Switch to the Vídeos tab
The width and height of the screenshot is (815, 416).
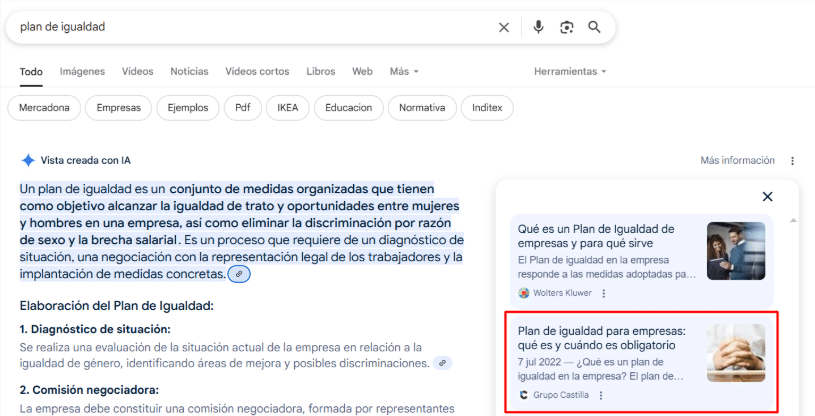pyautogui.click(x=138, y=72)
